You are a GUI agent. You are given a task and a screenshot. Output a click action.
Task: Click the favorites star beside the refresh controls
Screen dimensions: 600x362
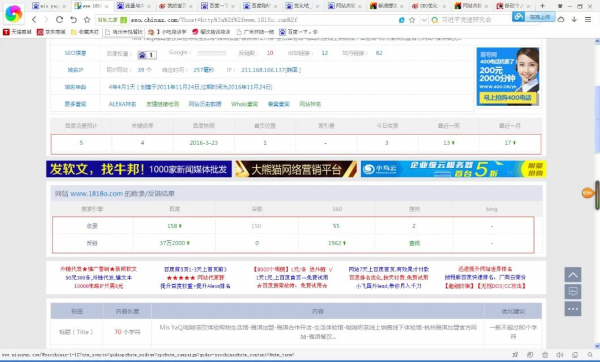(x=87, y=20)
